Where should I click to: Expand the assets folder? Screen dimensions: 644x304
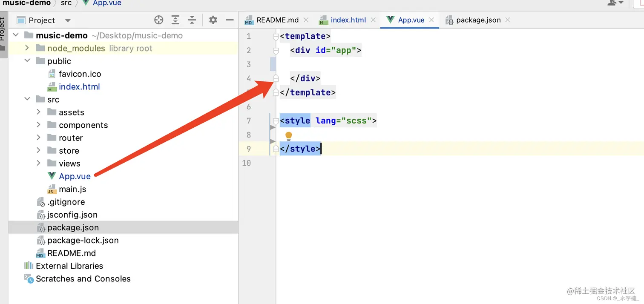[x=39, y=112]
